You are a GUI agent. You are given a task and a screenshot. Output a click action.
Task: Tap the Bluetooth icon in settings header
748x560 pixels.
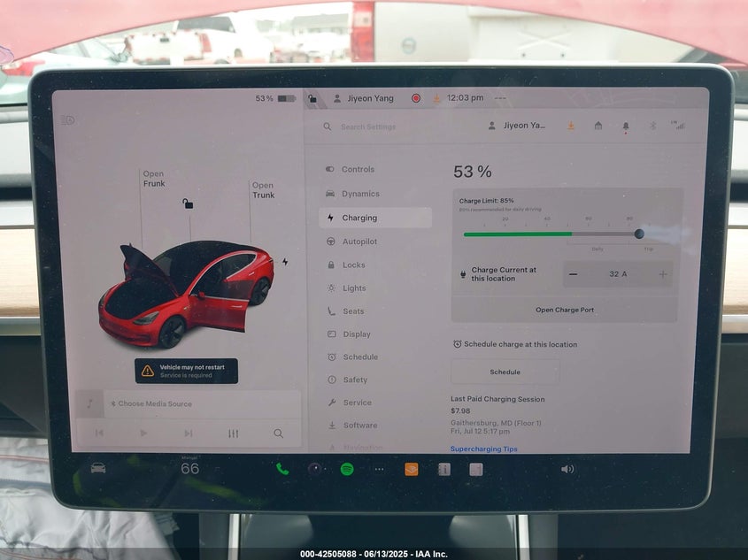click(x=653, y=126)
